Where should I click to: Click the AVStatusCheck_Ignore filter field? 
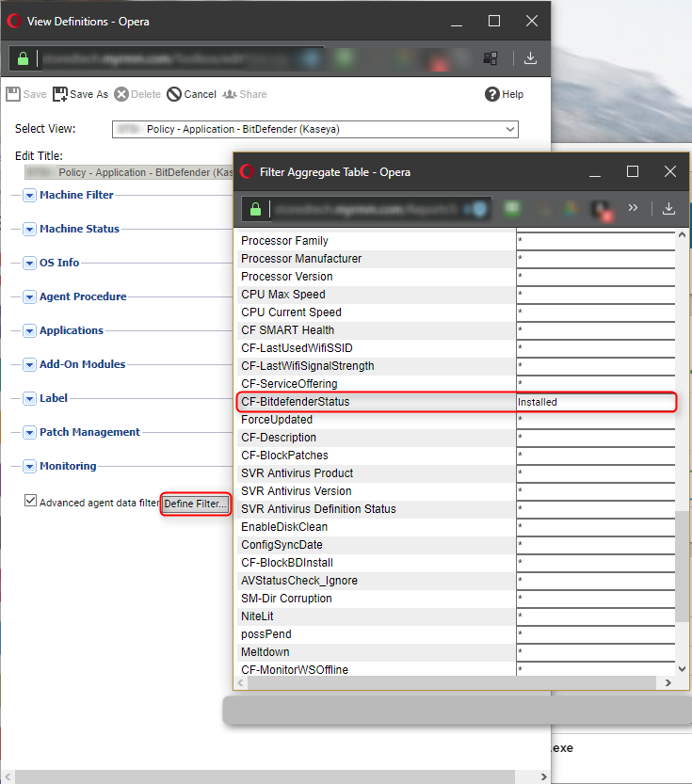[596, 581]
